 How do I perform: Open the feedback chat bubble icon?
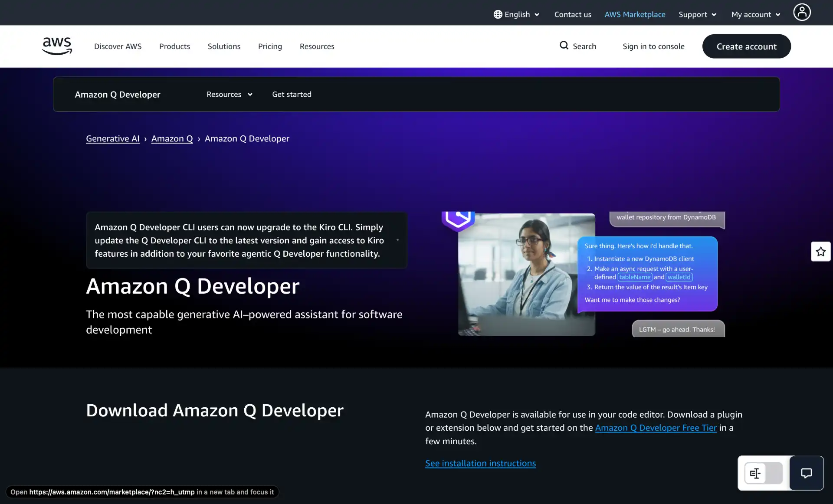click(807, 473)
